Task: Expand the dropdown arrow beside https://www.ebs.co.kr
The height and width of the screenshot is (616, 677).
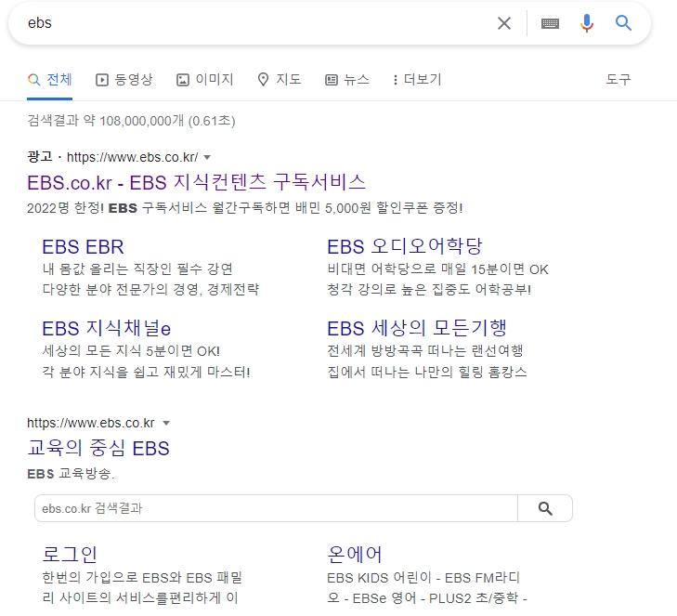Action: (166, 423)
